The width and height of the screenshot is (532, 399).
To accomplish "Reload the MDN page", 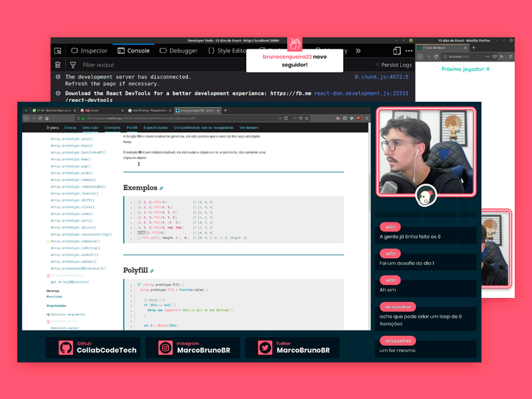I will (40, 118).
